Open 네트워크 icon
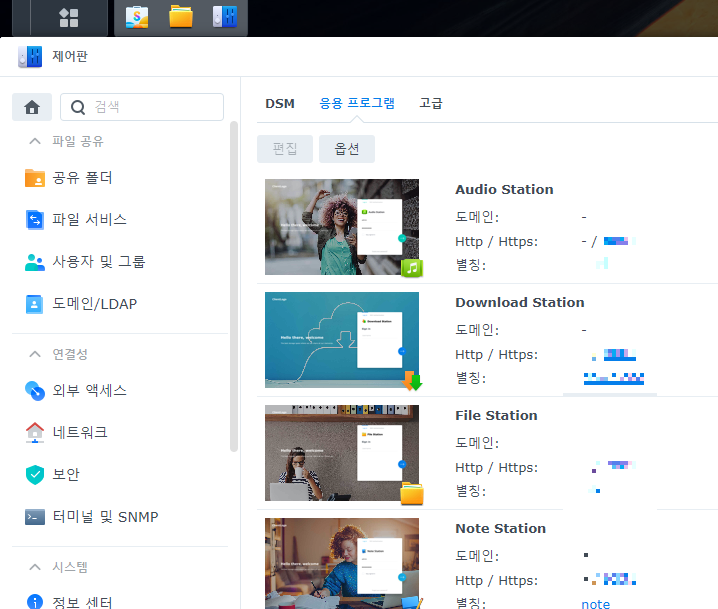The height and width of the screenshot is (609, 718). (35, 433)
